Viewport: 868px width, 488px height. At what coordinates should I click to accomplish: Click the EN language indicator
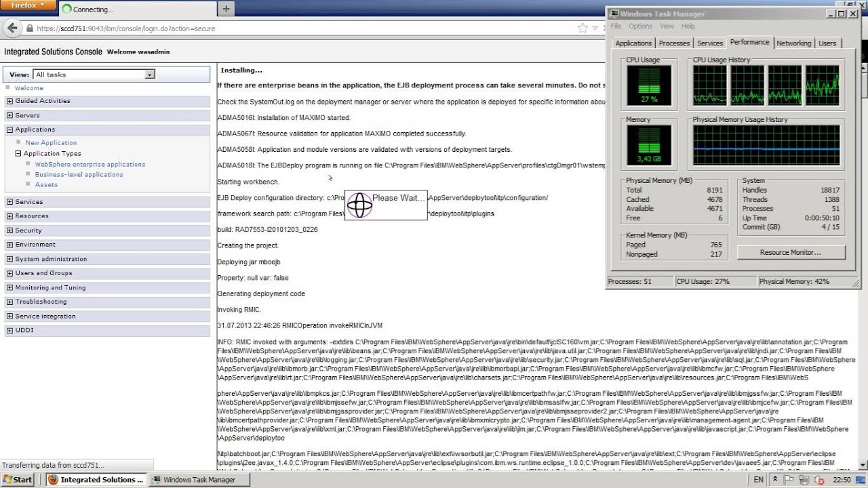758,480
